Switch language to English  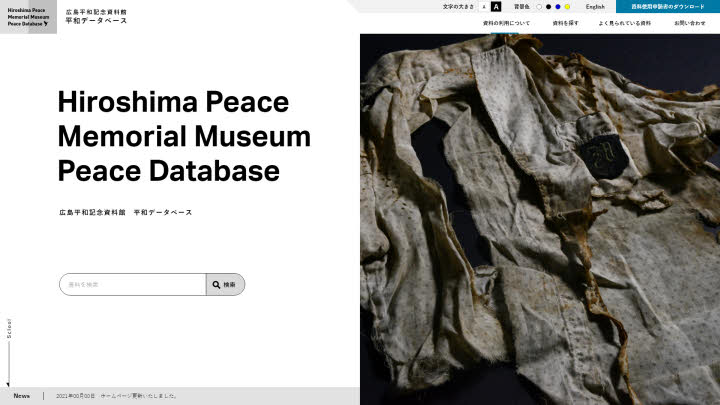click(x=595, y=7)
